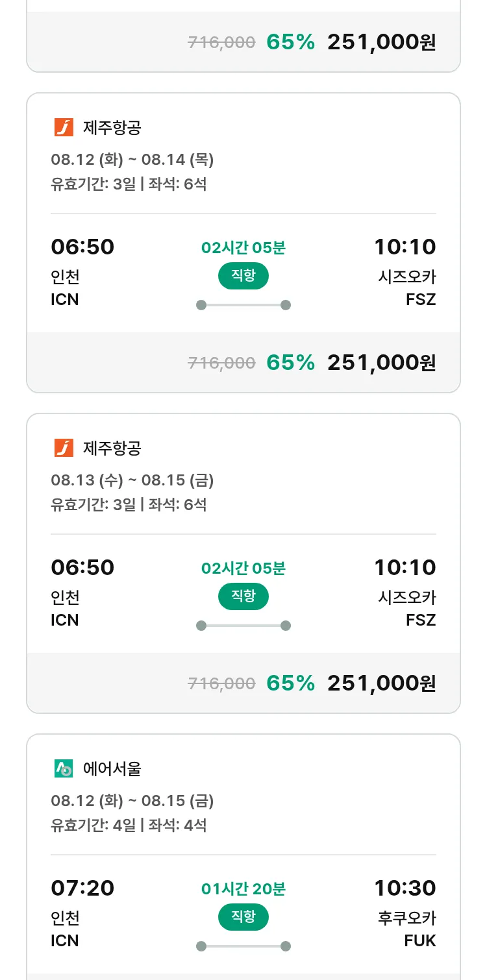This screenshot has width=487, height=980.
Task: Tap 직항 badge on 08.13–08.15 Jeju flight
Action: (x=243, y=596)
